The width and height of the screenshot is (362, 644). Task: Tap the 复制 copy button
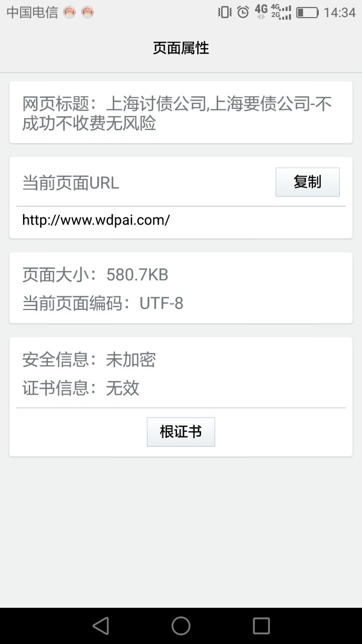[307, 182]
